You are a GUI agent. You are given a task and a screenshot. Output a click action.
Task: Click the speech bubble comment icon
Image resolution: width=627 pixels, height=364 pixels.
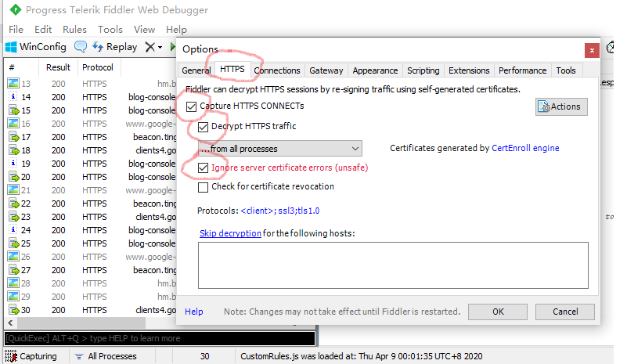(x=81, y=47)
